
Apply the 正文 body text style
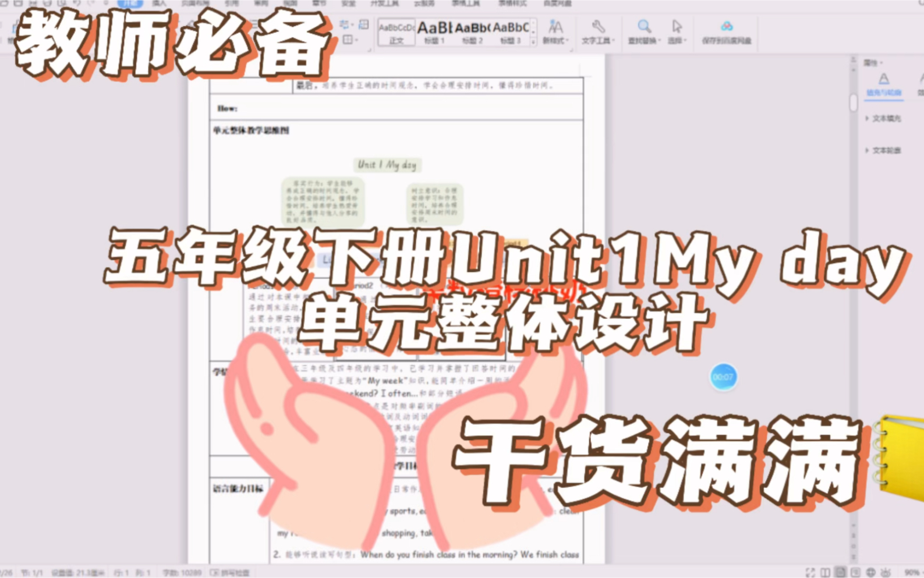point(396,33)
